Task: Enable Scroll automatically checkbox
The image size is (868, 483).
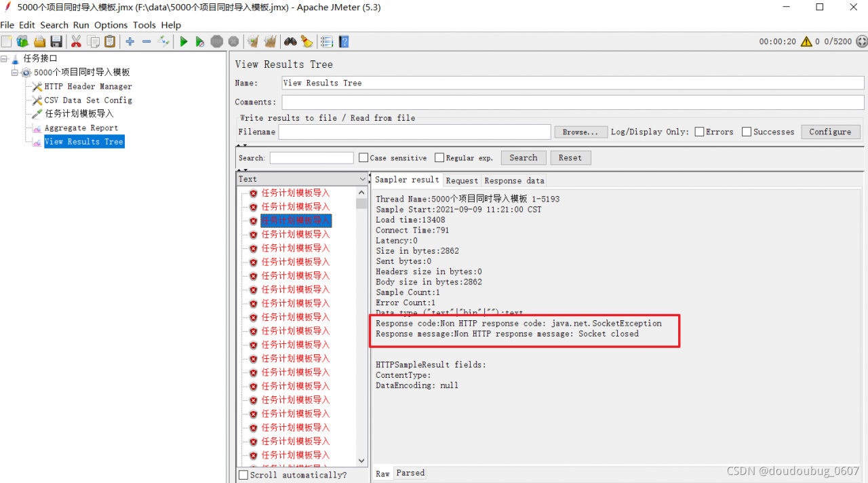Action: pos(243,475)
